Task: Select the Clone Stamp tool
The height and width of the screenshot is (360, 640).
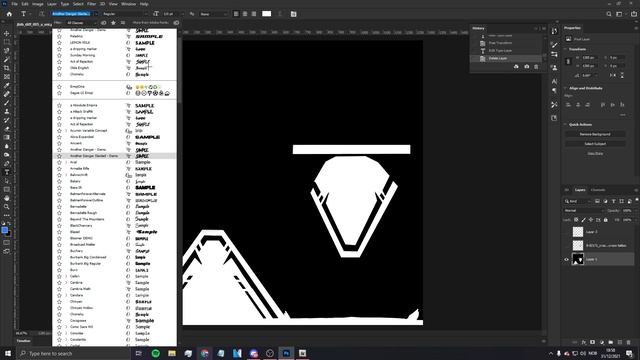Action: [x=7, y=111]
